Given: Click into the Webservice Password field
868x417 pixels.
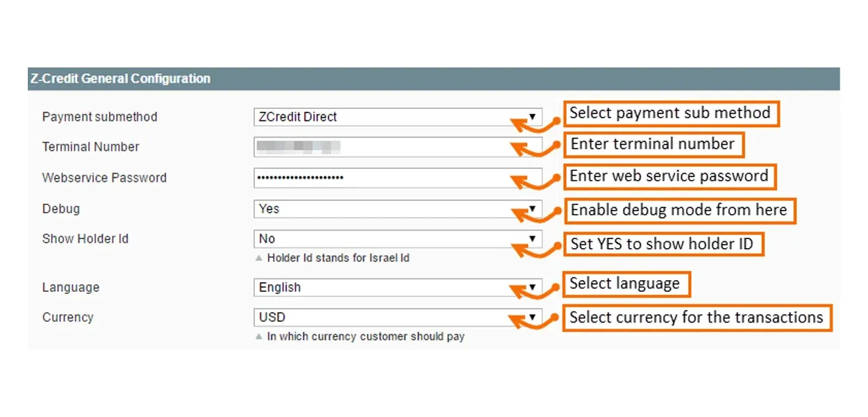Looking at the screenshot, I should click(x=397, y=177).
